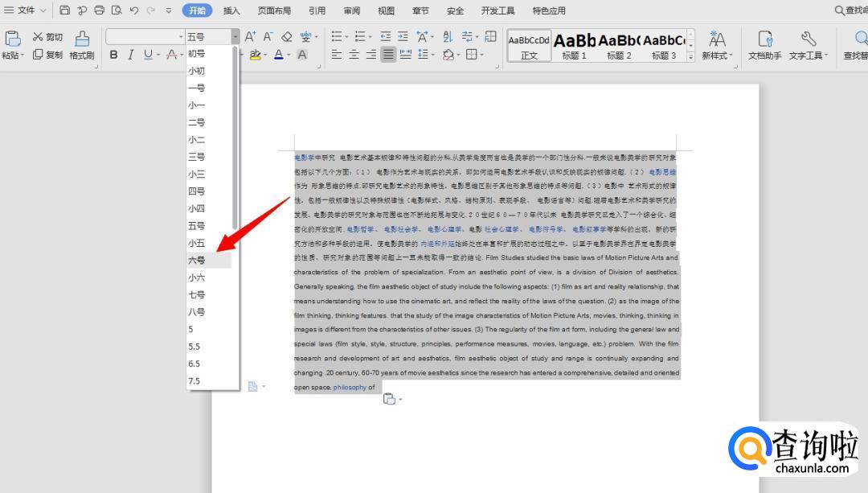
Task: Switch to the 开发工具 tab
Action: click(497, 10)
